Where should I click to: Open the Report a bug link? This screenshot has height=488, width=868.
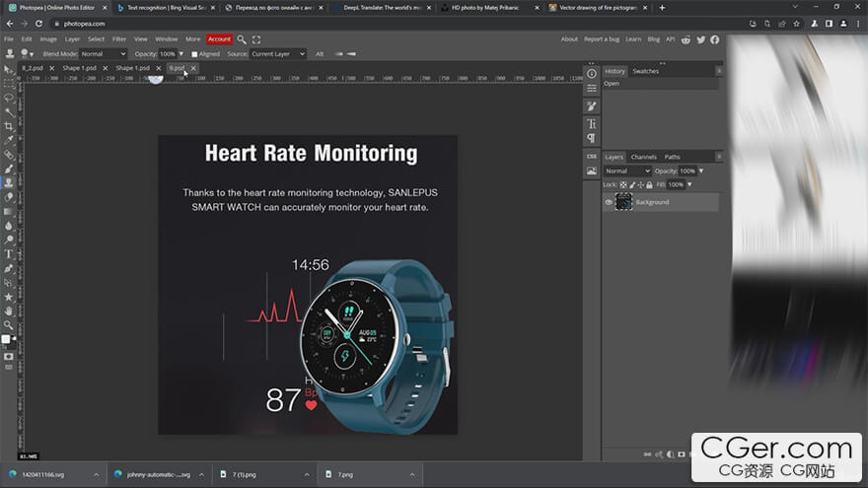[602, 39]
